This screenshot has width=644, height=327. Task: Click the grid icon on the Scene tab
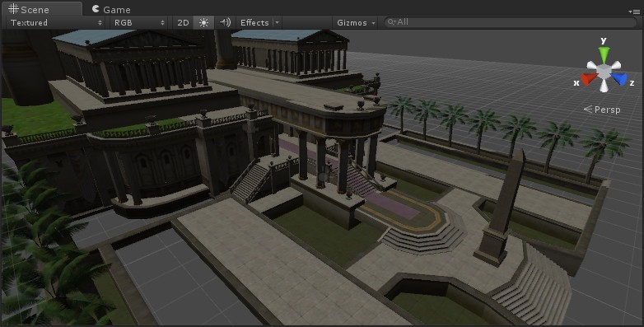pyautogui.click(x=12, y=8)
